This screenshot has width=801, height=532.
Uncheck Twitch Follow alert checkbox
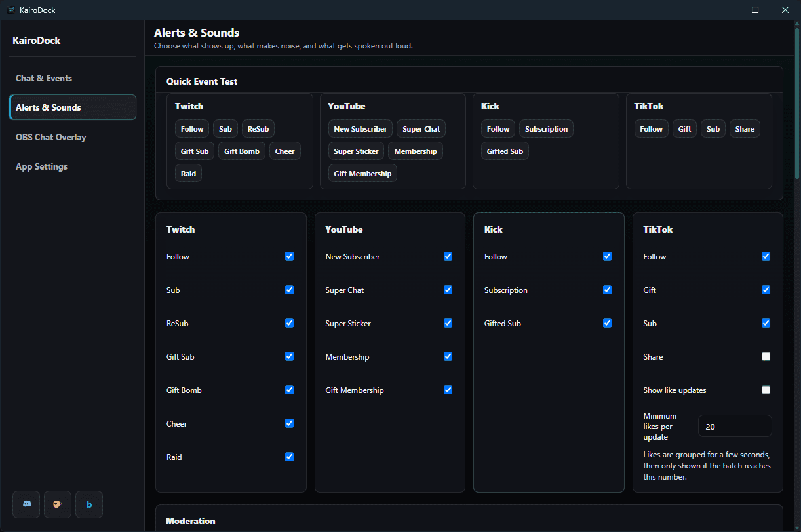[289, 256]
